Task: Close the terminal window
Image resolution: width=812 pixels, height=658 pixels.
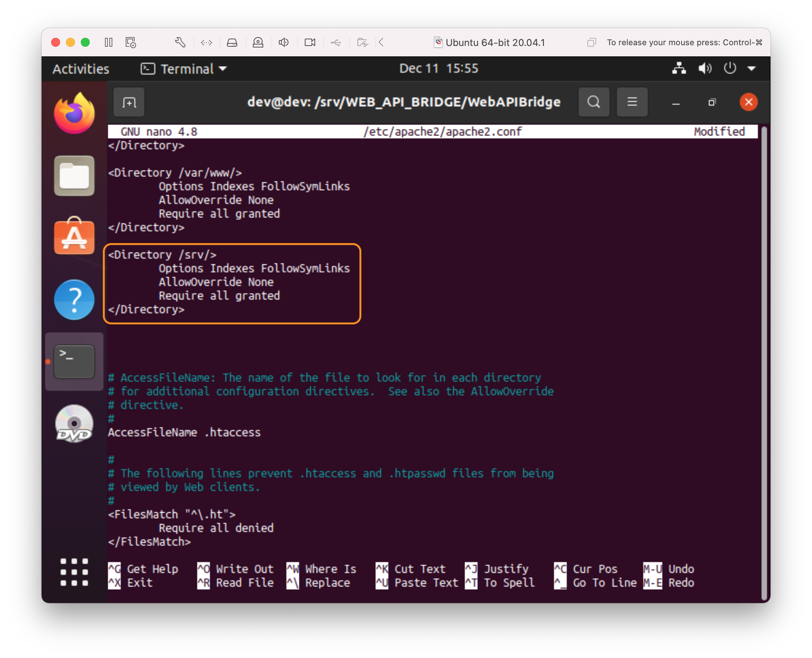Action: pos(749,102)
